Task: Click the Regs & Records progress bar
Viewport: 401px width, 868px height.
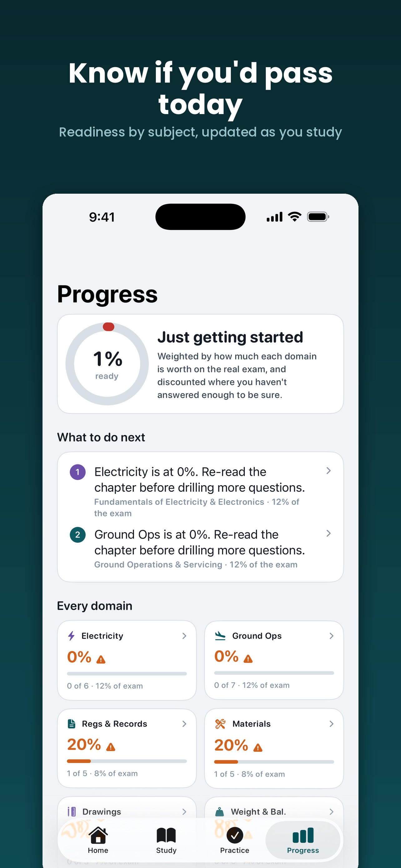Action: (127, 761)
